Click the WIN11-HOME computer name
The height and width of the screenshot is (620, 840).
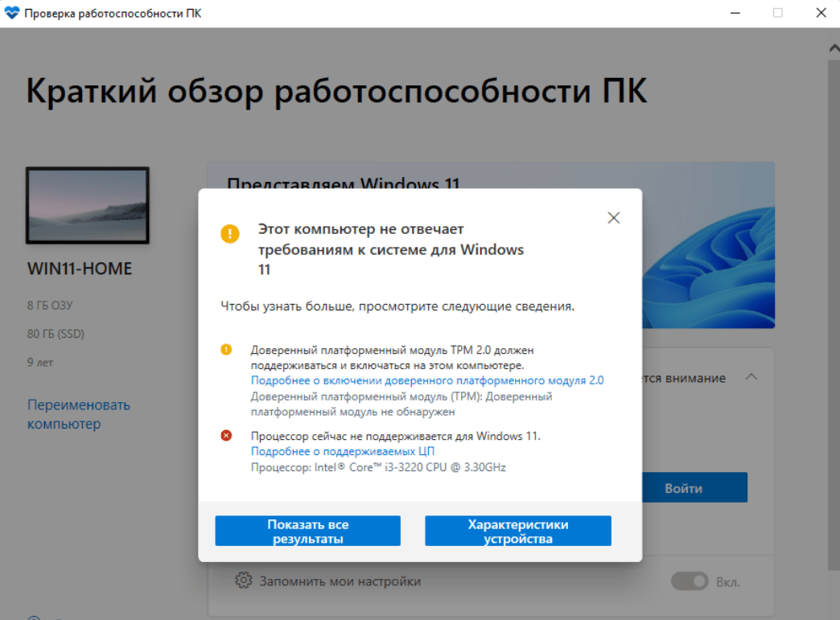[x=80, y=269]
